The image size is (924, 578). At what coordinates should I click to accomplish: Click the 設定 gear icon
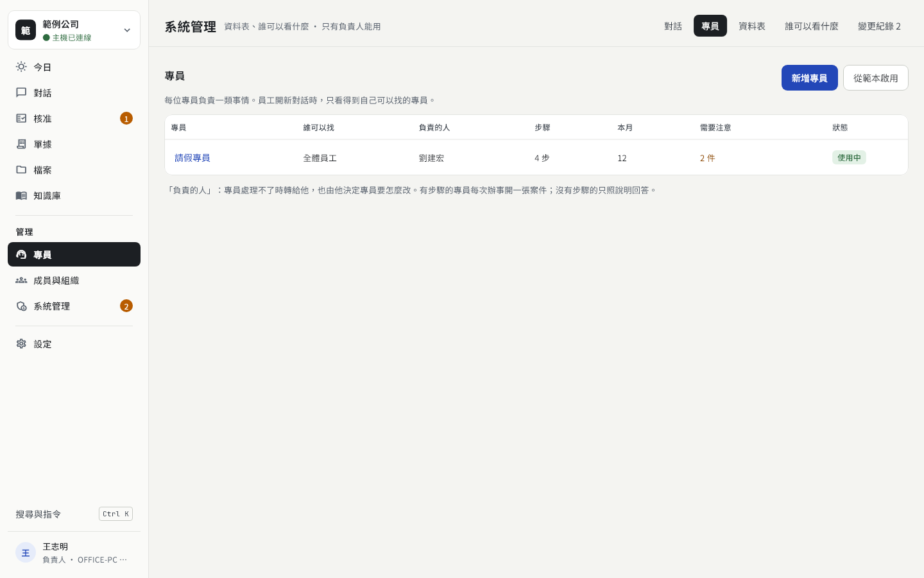coord(21,344)
